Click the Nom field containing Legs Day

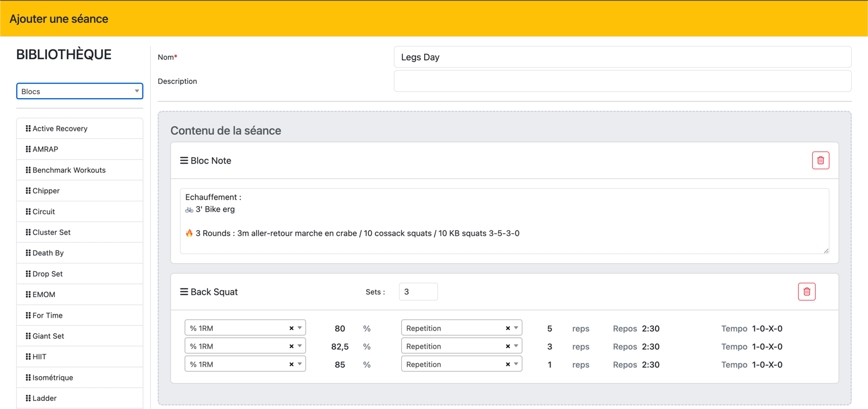(622, 57)
